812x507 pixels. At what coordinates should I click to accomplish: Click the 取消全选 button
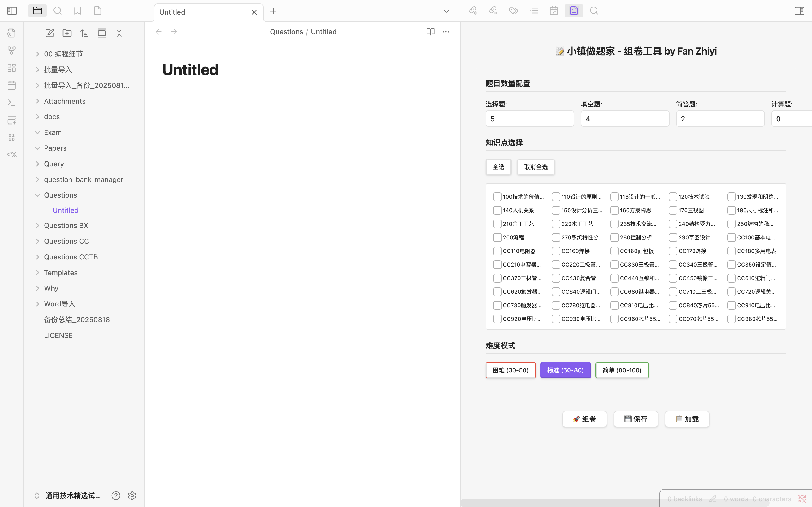tap(535, 167)
